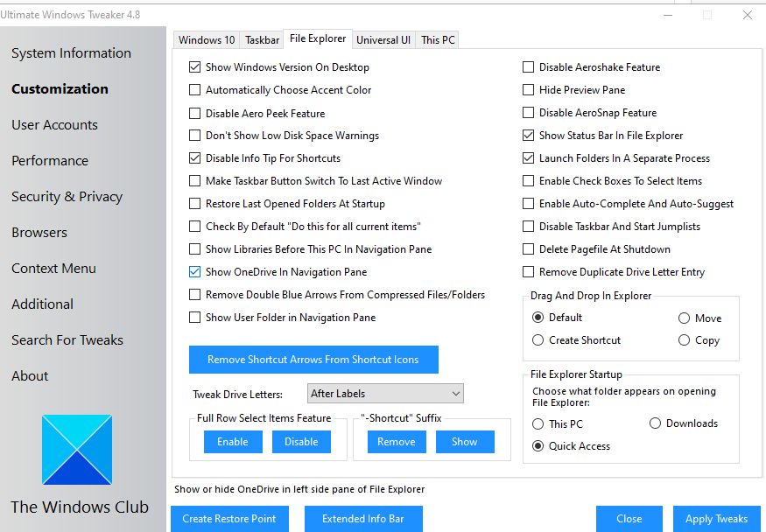Viewport: 766px width, 532px height.
Task: Open System Information section
Action: [x=71, y=53]
